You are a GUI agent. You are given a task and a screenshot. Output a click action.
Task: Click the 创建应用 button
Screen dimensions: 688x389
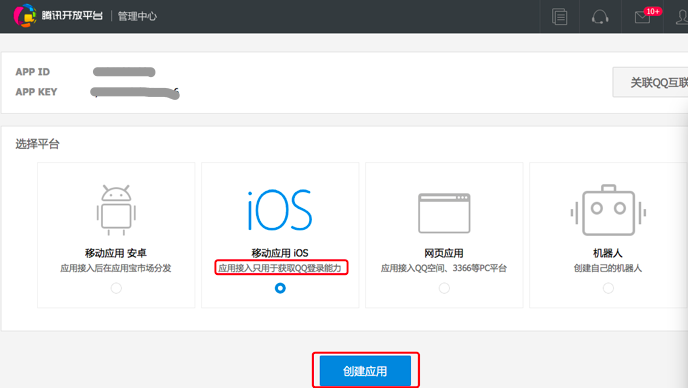(366, 371)
